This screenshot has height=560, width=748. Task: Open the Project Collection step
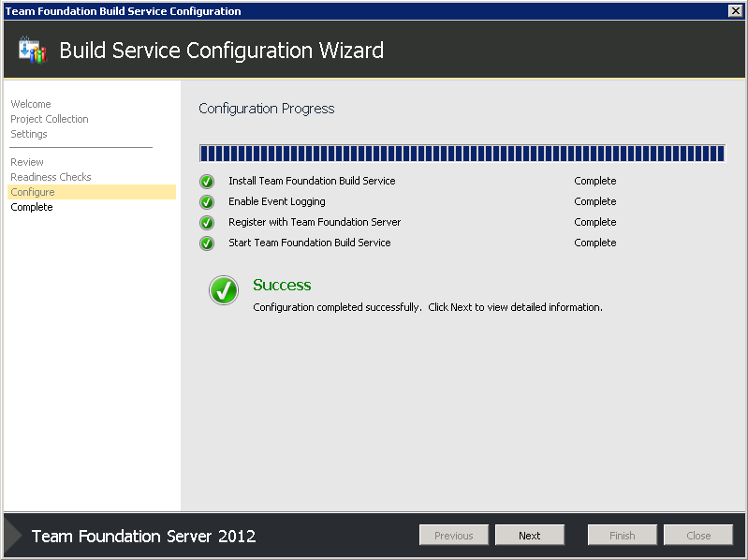click(50, 119)
